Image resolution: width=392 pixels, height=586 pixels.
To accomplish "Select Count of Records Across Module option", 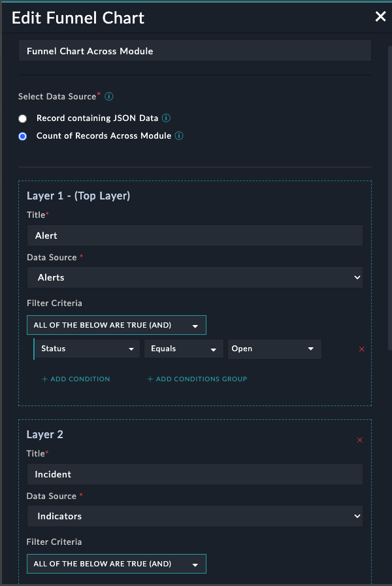I will 23,136.
